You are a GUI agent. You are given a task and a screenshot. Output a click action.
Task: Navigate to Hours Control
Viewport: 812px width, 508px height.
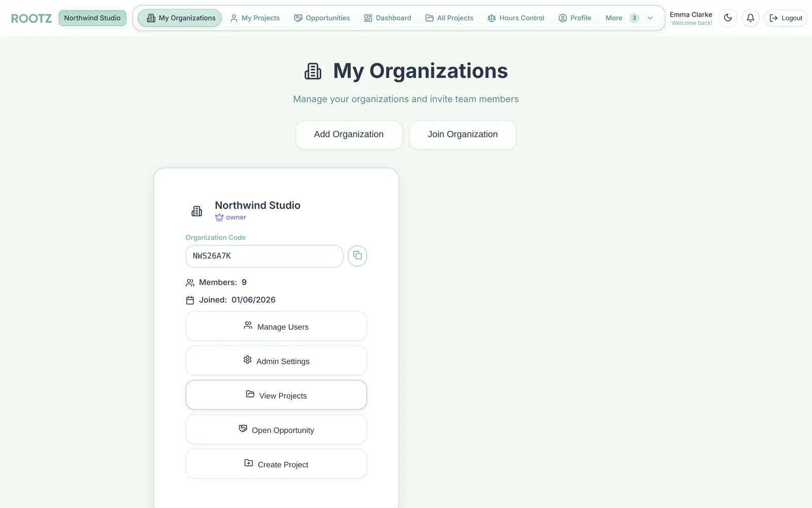coord(516,18)
